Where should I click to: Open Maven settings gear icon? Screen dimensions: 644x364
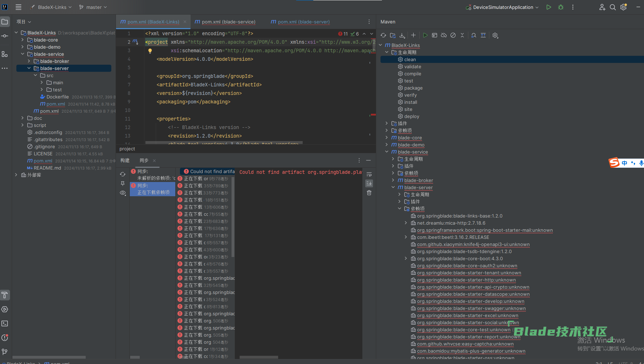pos(495,35)
